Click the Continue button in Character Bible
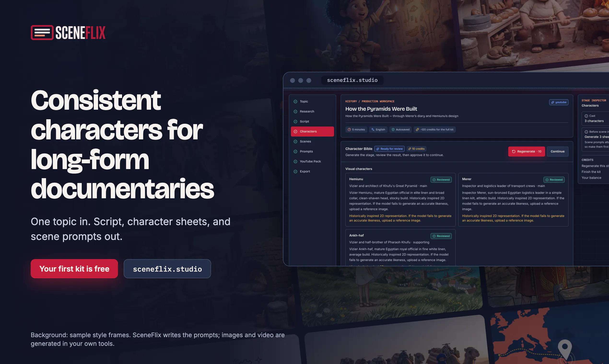The width and height of the screenshot is (609, 364). point(557,152)
